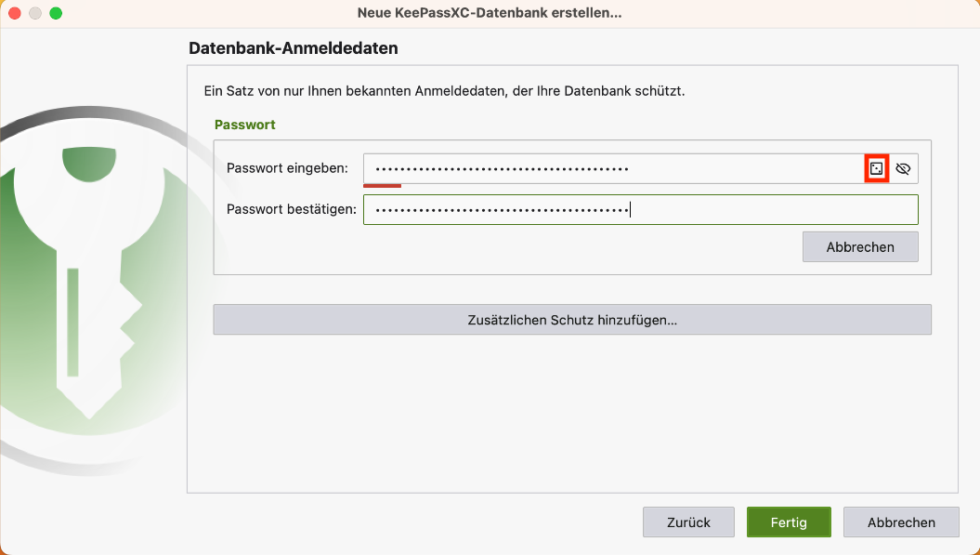Click Zusätzlichen Schutz hinzufügen button
The height and width of the screenshot is (555, 980).
[572, 320]
